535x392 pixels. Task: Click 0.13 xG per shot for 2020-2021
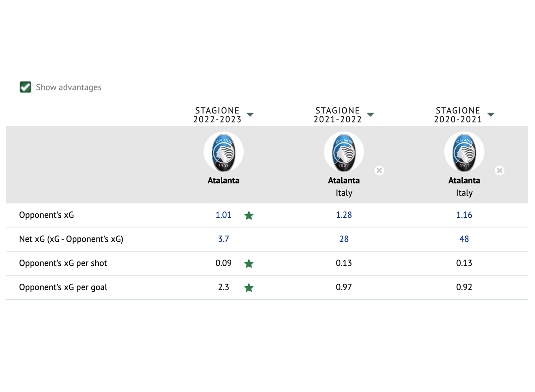click(464, 263)
